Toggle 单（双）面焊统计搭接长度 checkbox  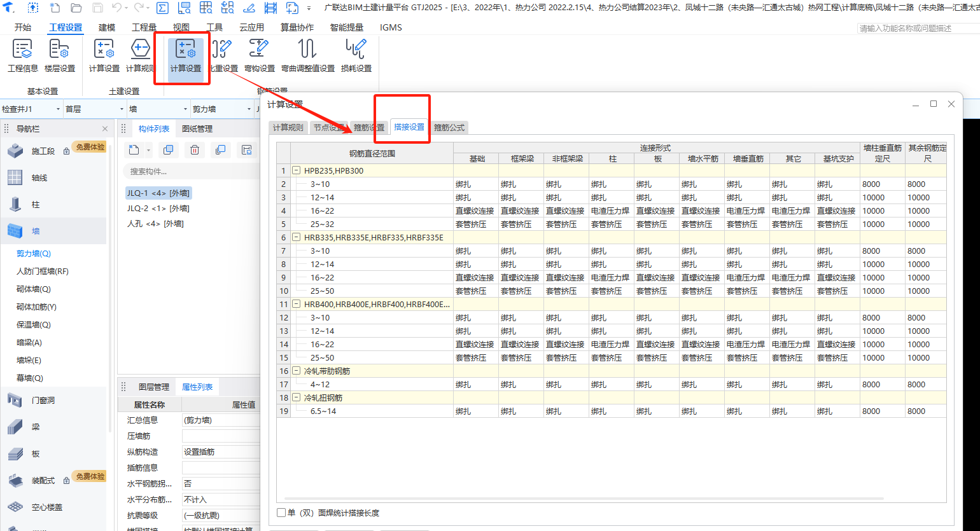[281, 513]
